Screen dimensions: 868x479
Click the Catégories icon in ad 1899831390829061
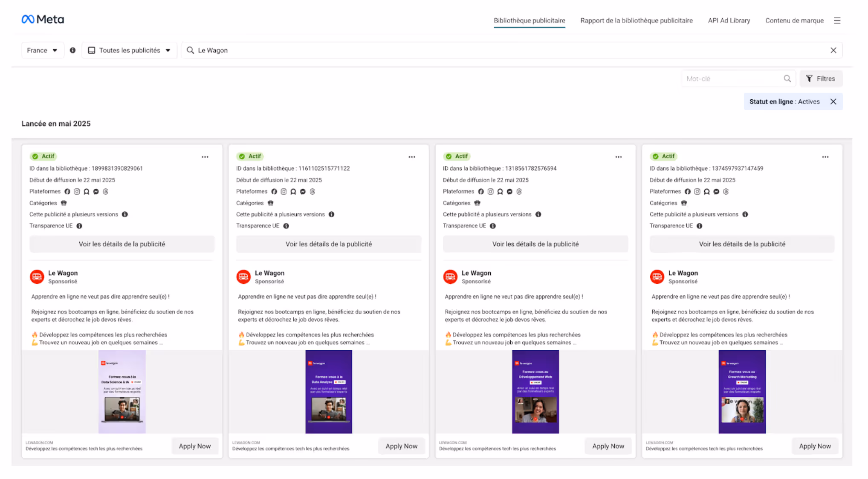tap(64, 203)
